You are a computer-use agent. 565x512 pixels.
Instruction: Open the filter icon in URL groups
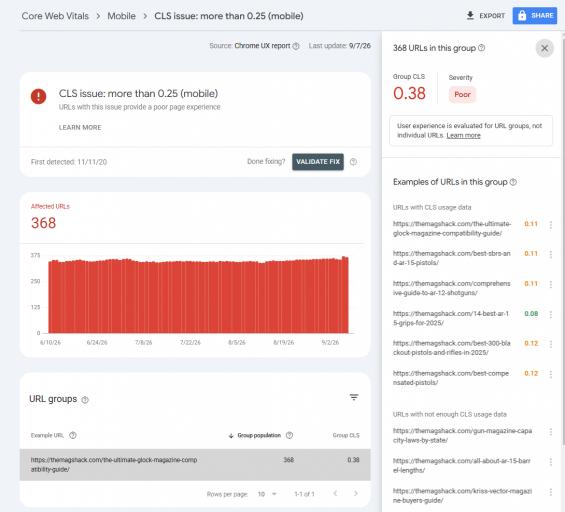(354, 397)
